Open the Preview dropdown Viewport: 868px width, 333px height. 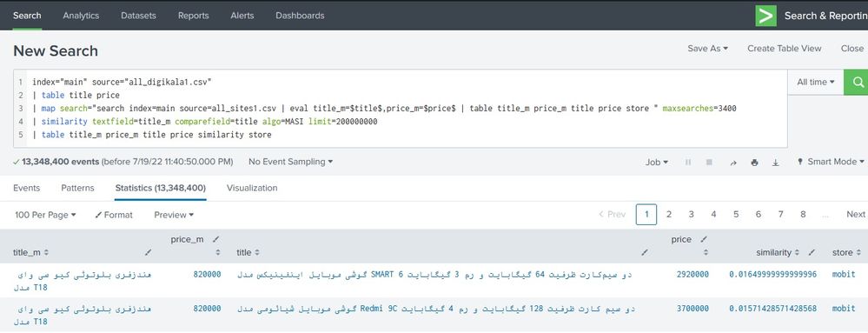(174, 215)
